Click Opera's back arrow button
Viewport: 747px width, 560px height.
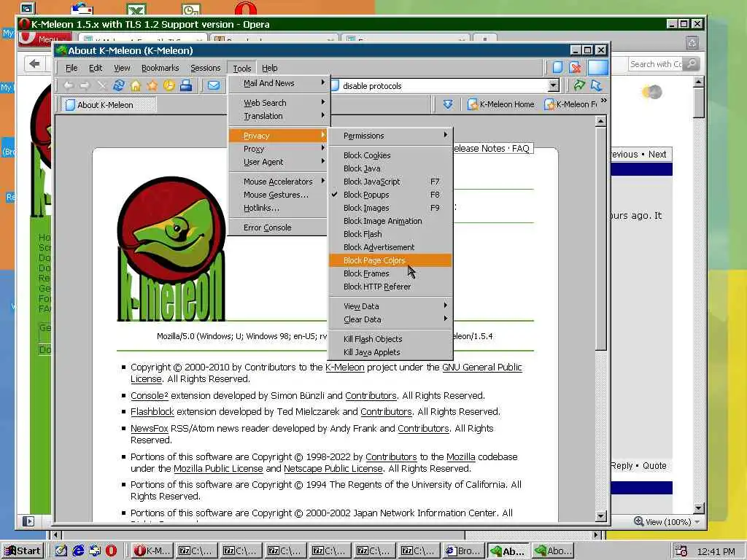tap(34, 64)
